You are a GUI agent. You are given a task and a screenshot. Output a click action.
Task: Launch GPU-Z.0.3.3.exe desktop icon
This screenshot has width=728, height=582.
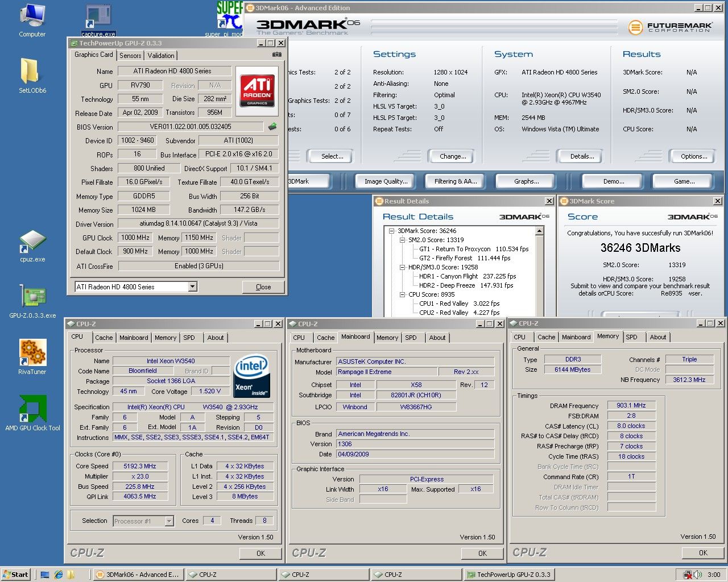[x=32, y=301]
